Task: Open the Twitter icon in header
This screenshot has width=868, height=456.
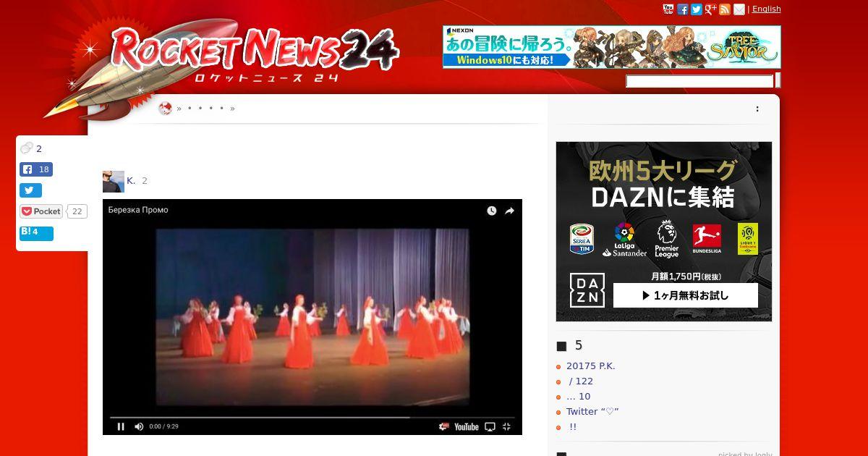Action: click(697, 9)
